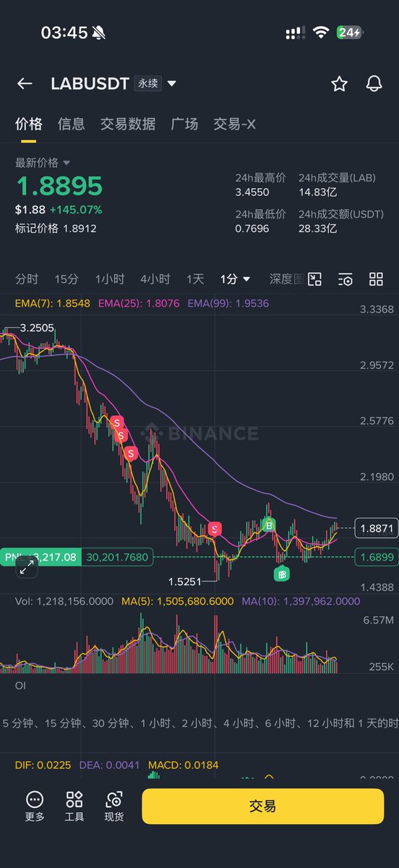Screen dimensions: 399x868
Task: Click the 1.5251 low price annotation
Action: (185, 581)
